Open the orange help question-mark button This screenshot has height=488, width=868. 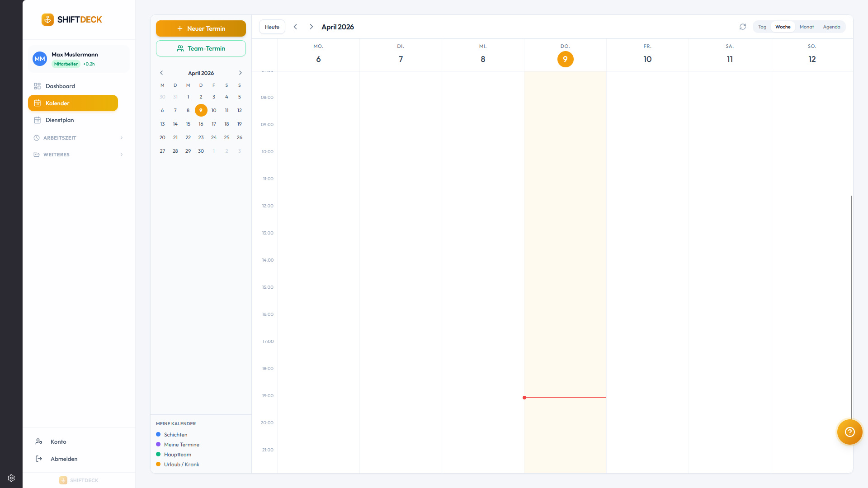coord(849,432)
